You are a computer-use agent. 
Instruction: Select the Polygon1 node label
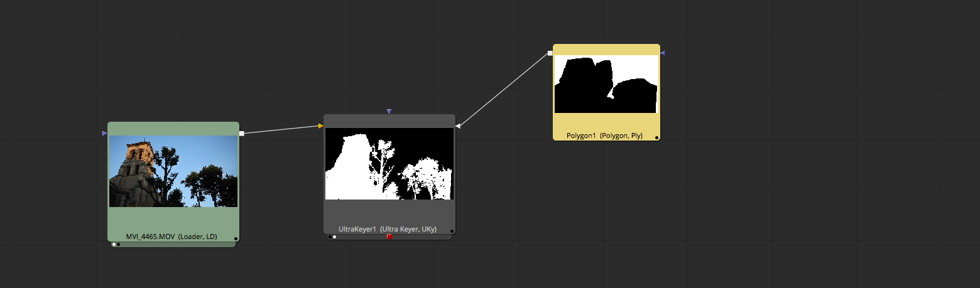[604, 136]
